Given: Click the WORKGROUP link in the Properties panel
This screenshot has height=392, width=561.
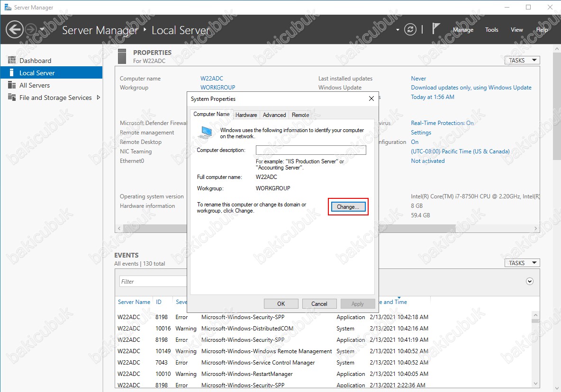Looking at the screenshot, I should 217,88.
